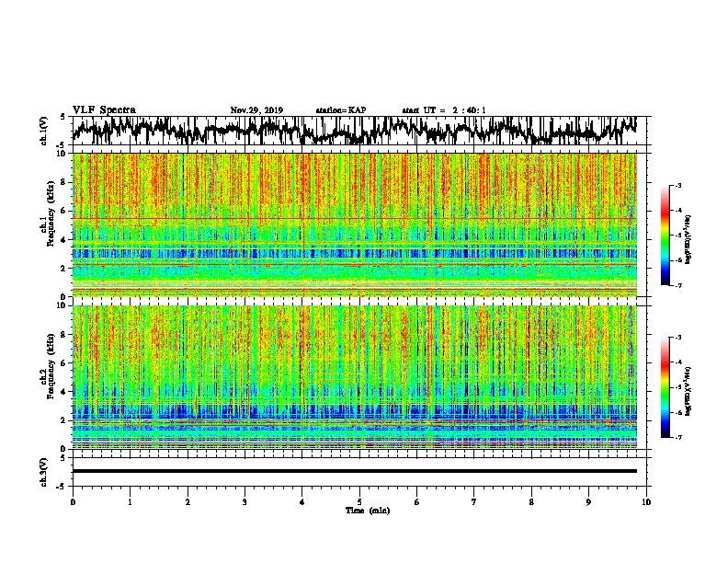
Task: Click time tick label "2" on time axis
Action: [x=188, y=502]
